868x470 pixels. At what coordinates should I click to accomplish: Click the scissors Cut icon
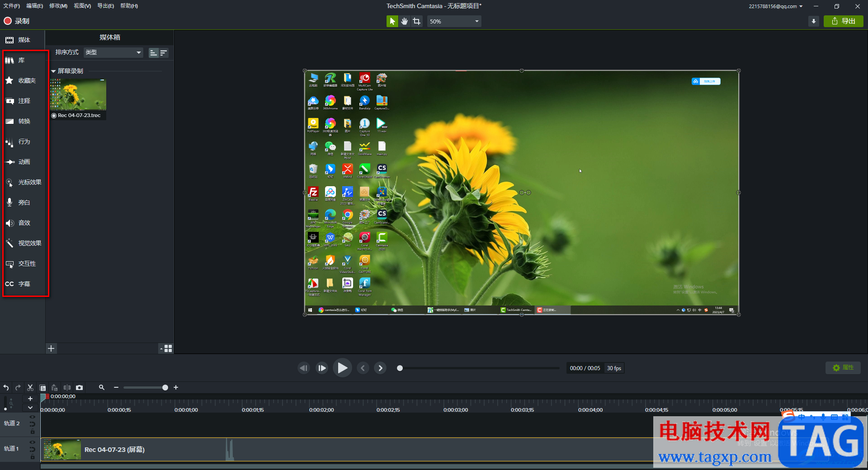pos(30,387)
